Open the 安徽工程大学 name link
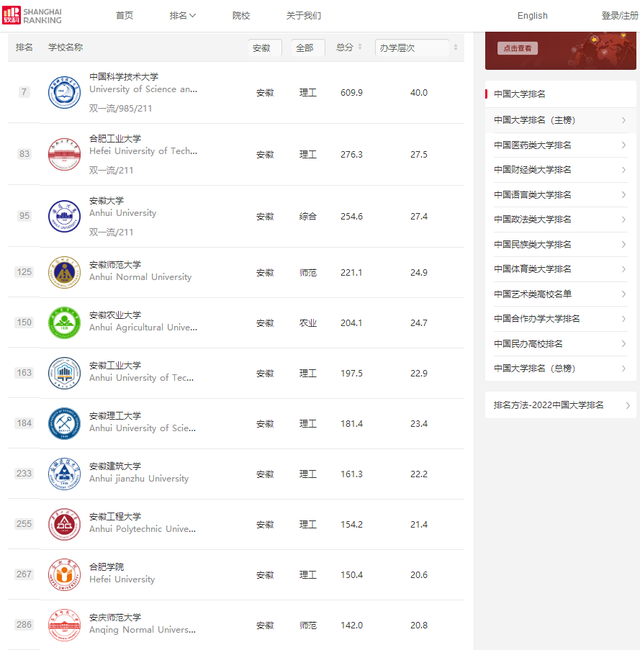Screen dimensions: 640x650 [115, 517]
